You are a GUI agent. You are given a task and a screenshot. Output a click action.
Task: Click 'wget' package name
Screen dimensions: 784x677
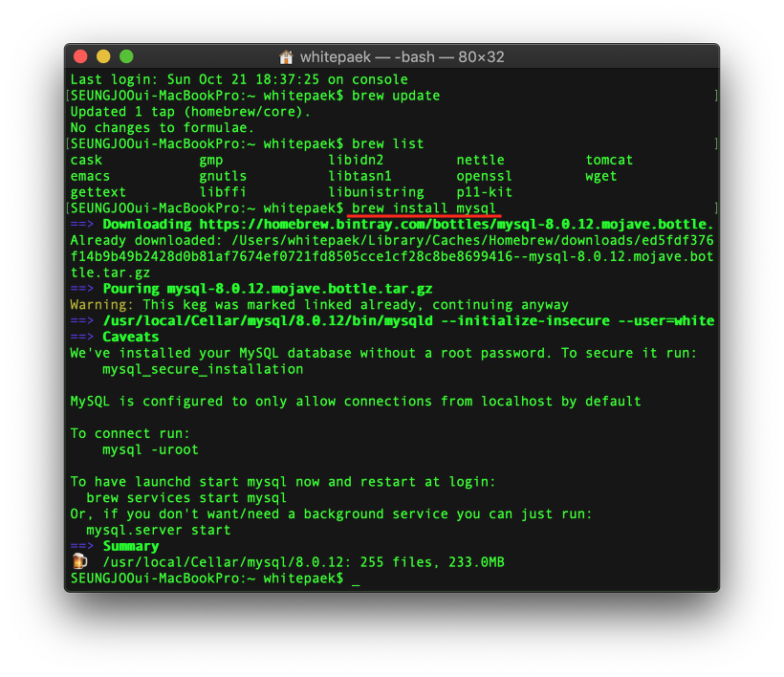point(601,177)
